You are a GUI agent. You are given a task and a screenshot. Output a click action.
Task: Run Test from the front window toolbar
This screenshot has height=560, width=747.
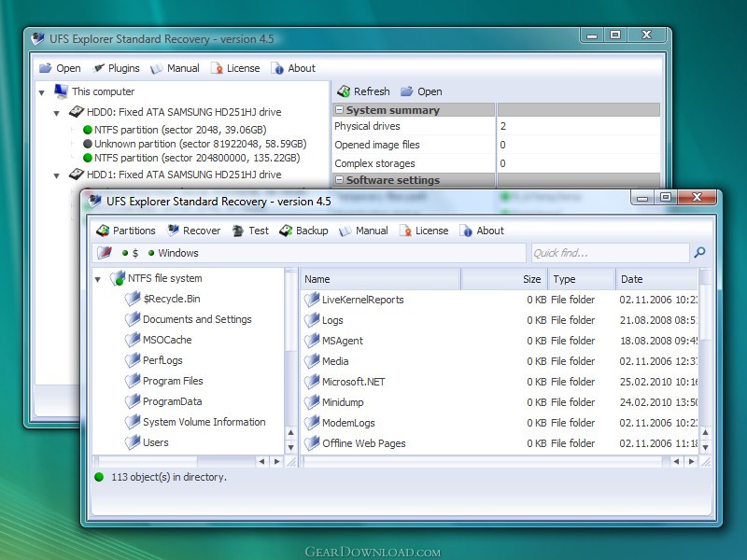coord(250,231)
